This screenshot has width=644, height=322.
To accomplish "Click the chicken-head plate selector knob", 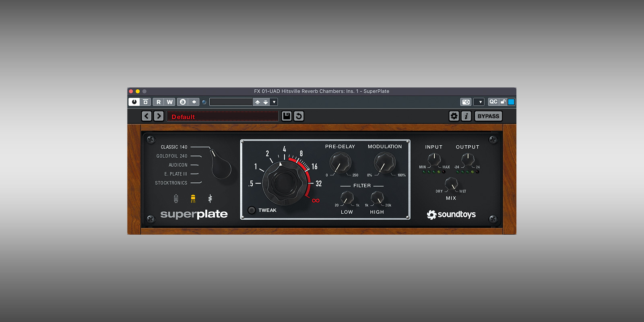I will (221, 164).
